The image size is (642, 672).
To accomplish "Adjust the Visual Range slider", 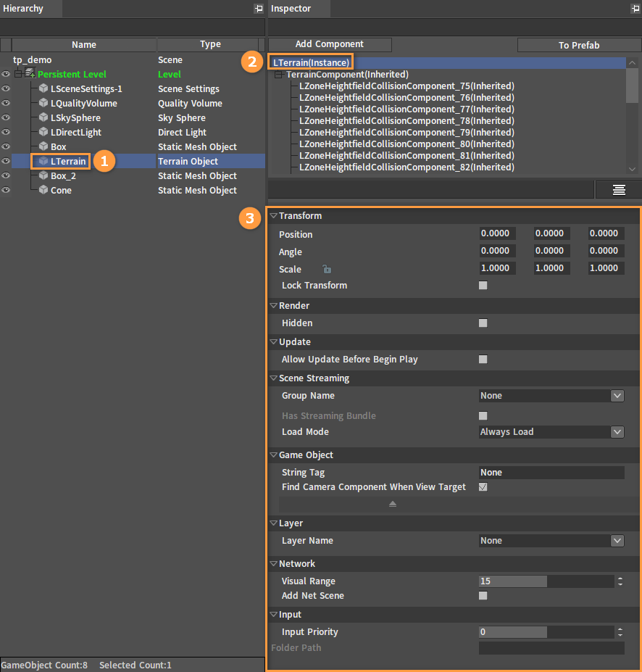I will point(546,581).
